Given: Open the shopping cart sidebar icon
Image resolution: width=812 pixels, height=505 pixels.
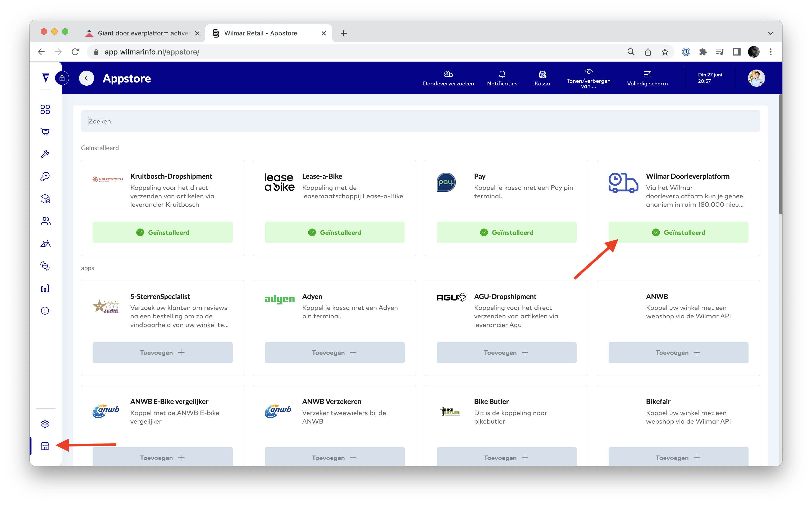Looking at the screenshot, I should pos(45,132).
